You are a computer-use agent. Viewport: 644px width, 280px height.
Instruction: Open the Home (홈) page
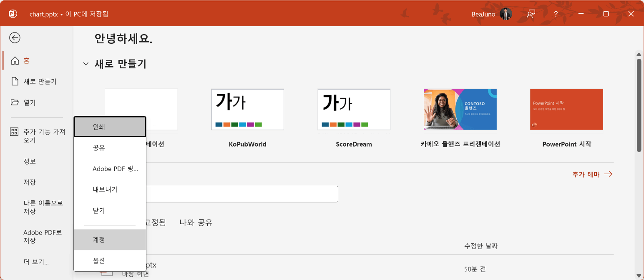(38, 60)
